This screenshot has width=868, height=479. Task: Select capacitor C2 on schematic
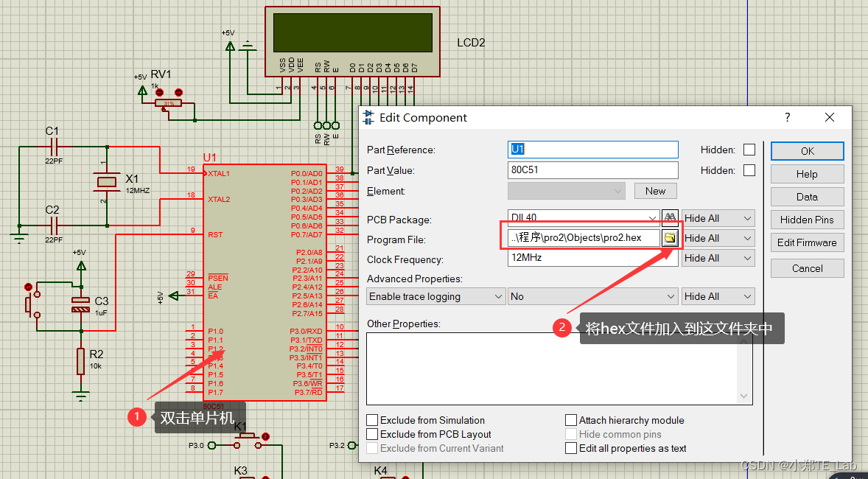click(x=54, y=225)
